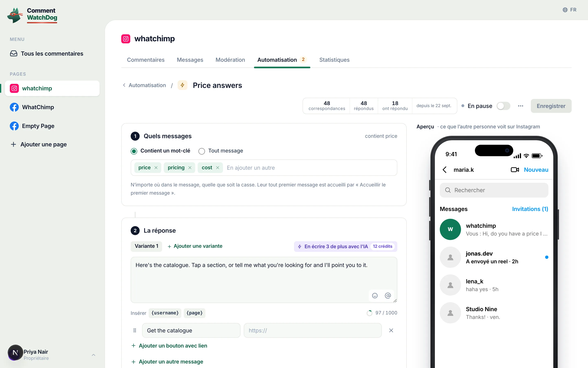Screen dimensions: 588x368
Task: Click the jonas.dev avatar in preview
Action: (x=450, y=257)
